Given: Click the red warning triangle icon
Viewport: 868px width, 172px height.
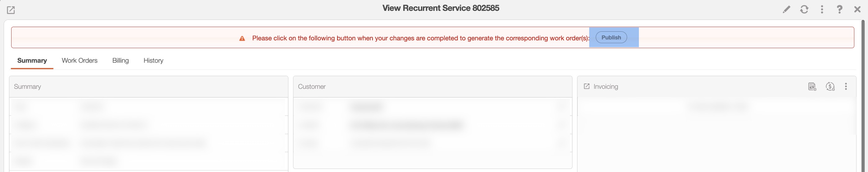Looking at the screenshot, I should (242, 38).
